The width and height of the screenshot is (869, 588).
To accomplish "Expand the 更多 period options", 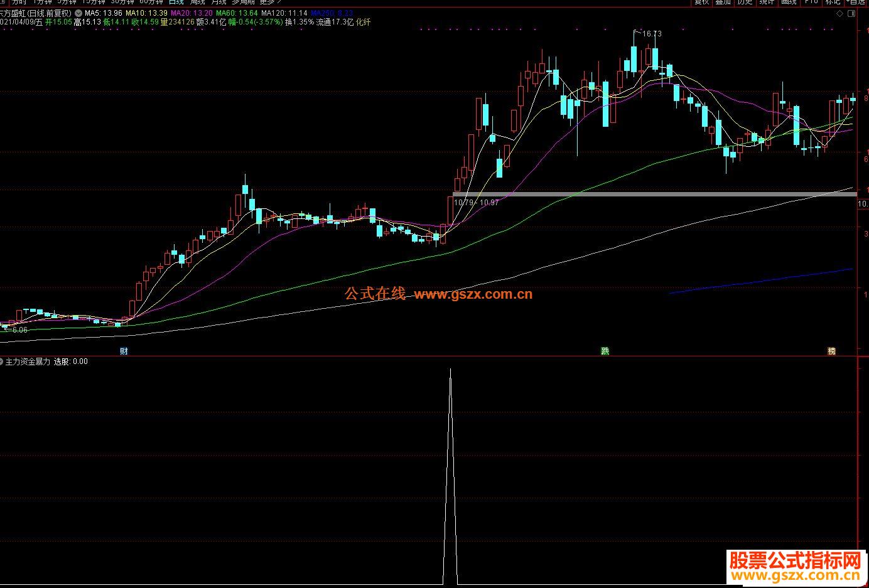I will pos(270,3).
